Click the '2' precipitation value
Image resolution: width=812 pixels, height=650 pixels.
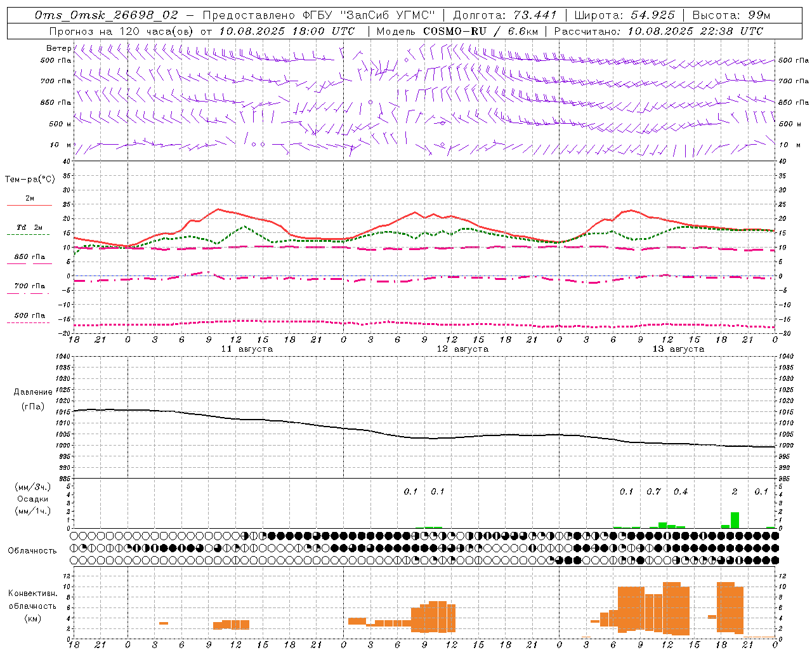pos(735,491)
